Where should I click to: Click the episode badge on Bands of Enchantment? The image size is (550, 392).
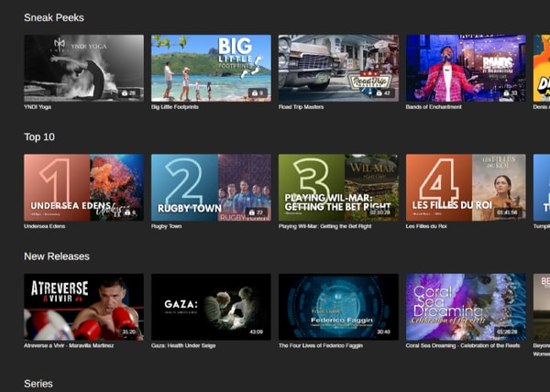coord(511,93)
